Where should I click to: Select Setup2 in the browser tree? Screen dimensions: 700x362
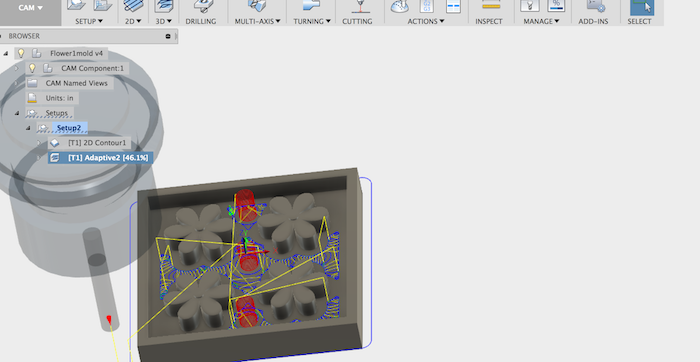click(69, 128)
